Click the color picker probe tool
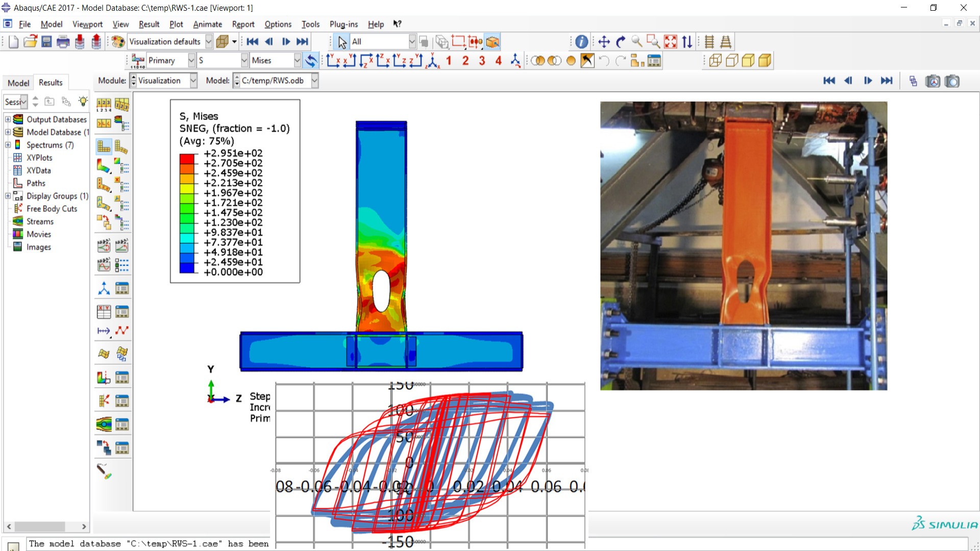 104,471
